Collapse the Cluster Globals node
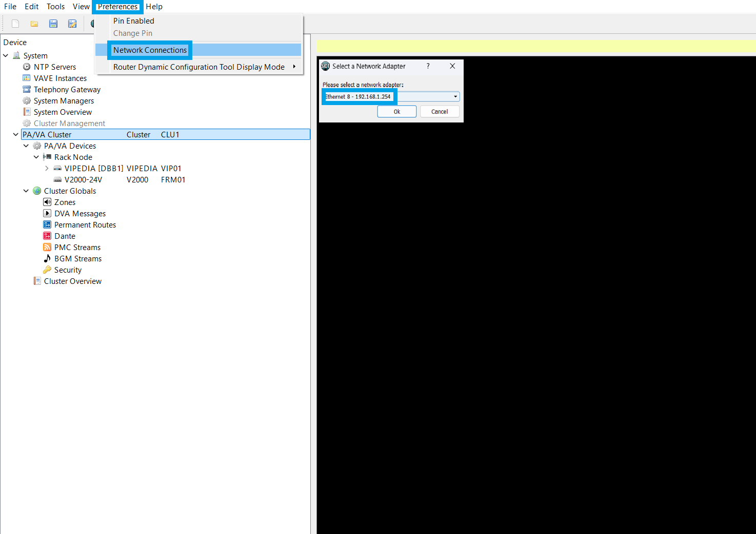 [x=26, y=191]
